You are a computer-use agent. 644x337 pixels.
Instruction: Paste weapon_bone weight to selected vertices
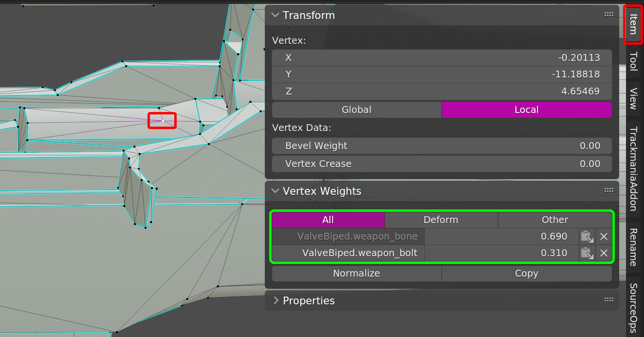587,237
